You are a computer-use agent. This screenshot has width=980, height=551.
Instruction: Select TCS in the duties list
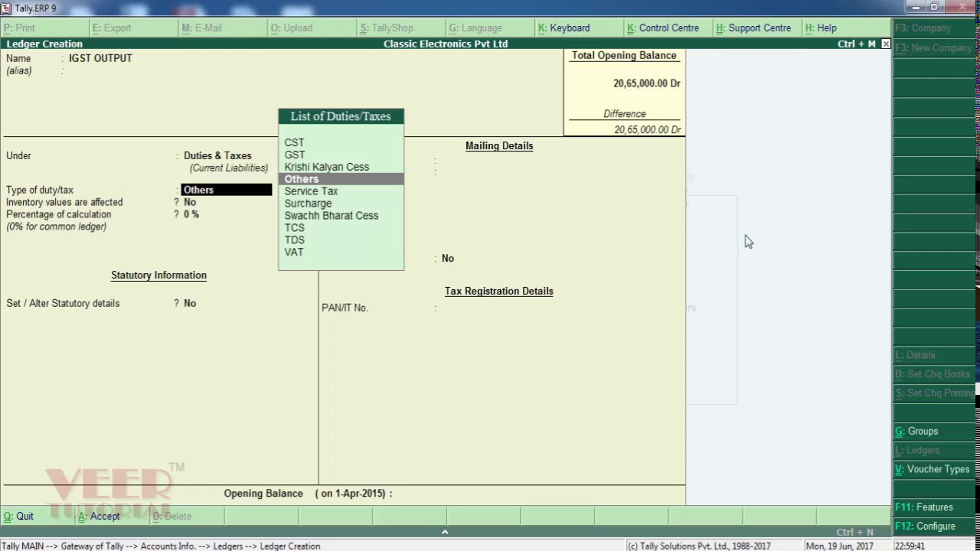coord(341,228)
